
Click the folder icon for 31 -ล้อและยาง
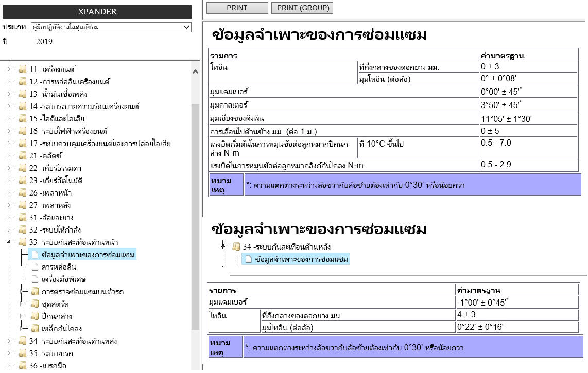point(23,218)
